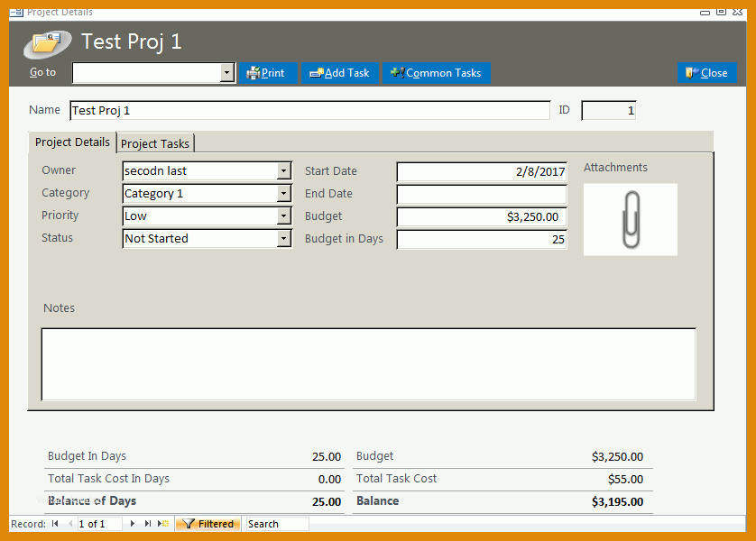The height and width of the screenshot is (541, 756).
Task: Switch to the Project Details tab
Action: (72, 142)
